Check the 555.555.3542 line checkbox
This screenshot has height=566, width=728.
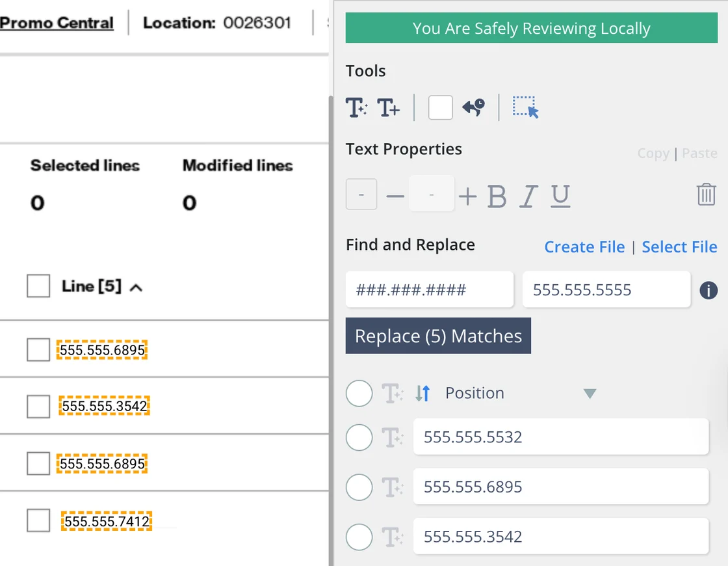tap(38, 407)
